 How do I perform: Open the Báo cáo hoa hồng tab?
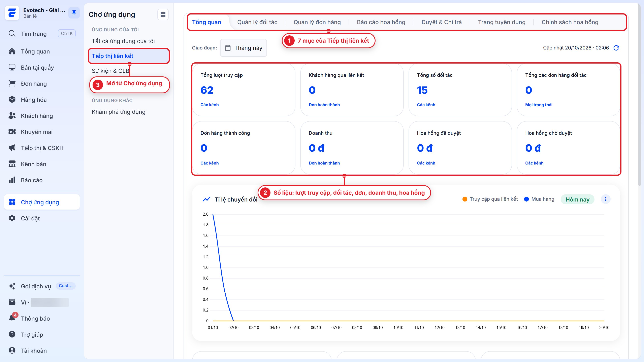pos(381,22)
